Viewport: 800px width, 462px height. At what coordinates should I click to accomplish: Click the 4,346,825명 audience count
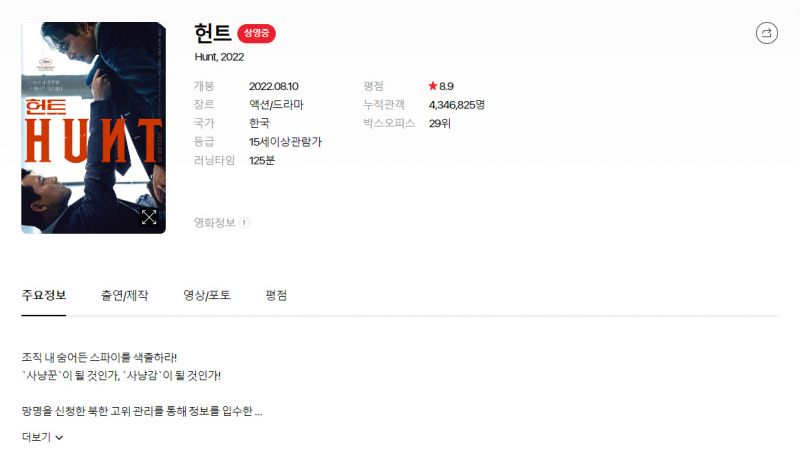(457, 105)
